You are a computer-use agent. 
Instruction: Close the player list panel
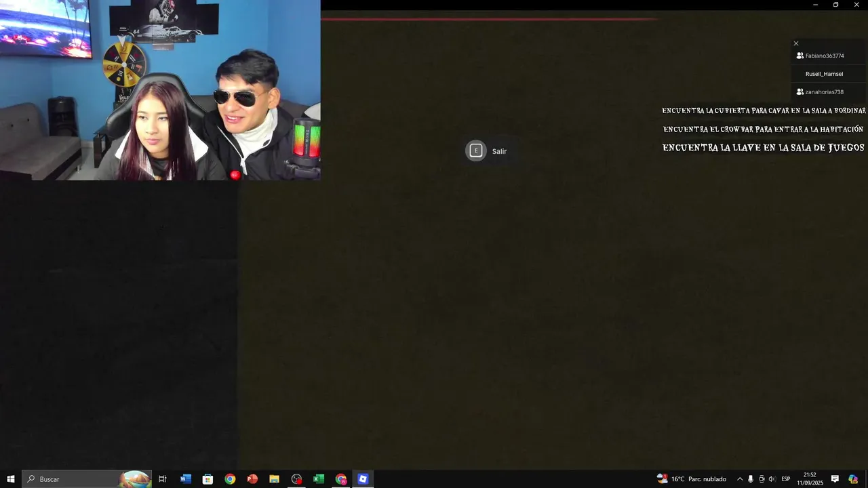coord(796,43)
